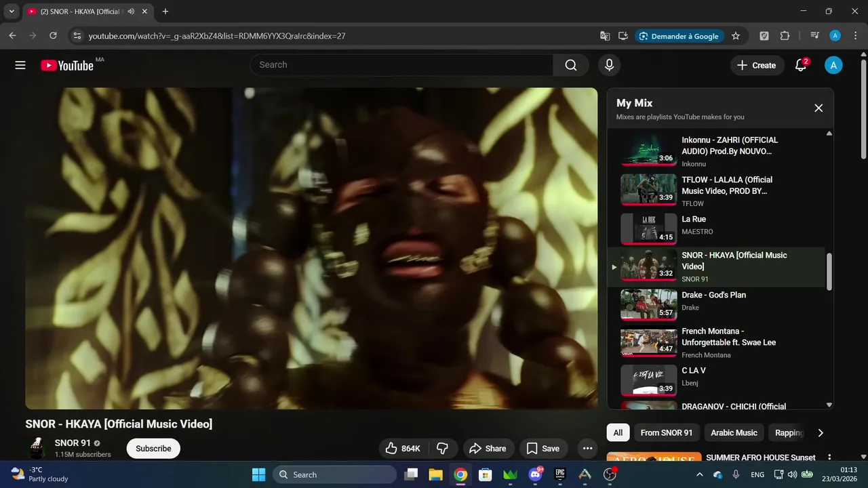The width and height of the screenshot is (868, 488).
Task: Show hidden system tray icons
Action: click(700, 474)
